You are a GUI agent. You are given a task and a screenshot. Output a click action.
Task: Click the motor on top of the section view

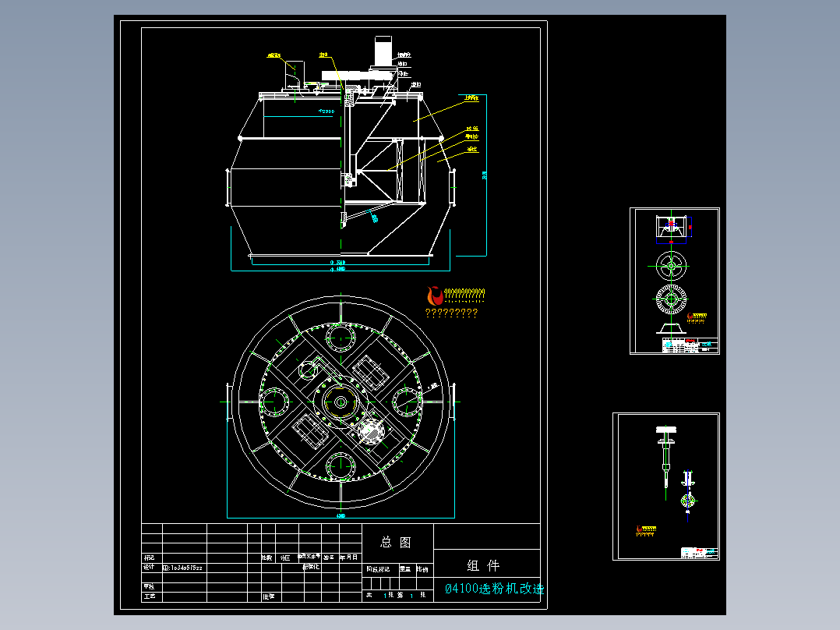pyautogui.click(x=383, y=52)
